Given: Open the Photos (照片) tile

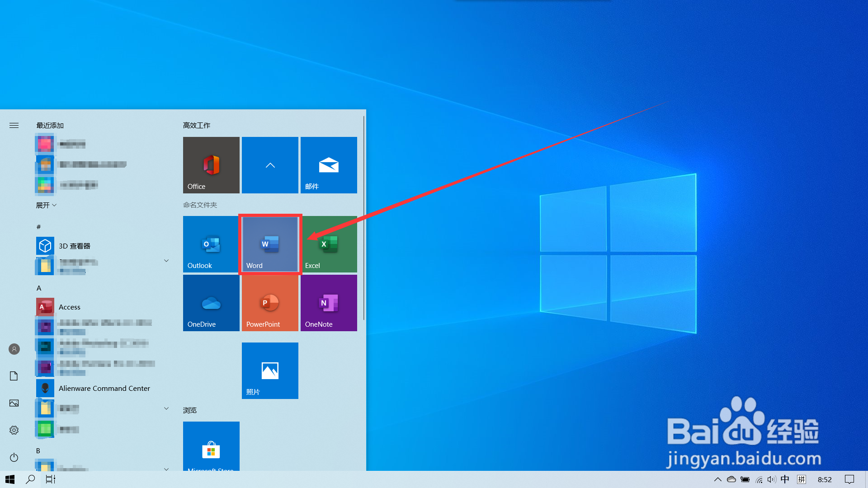Looking at the screenshot, I should [x=270, y=371].
